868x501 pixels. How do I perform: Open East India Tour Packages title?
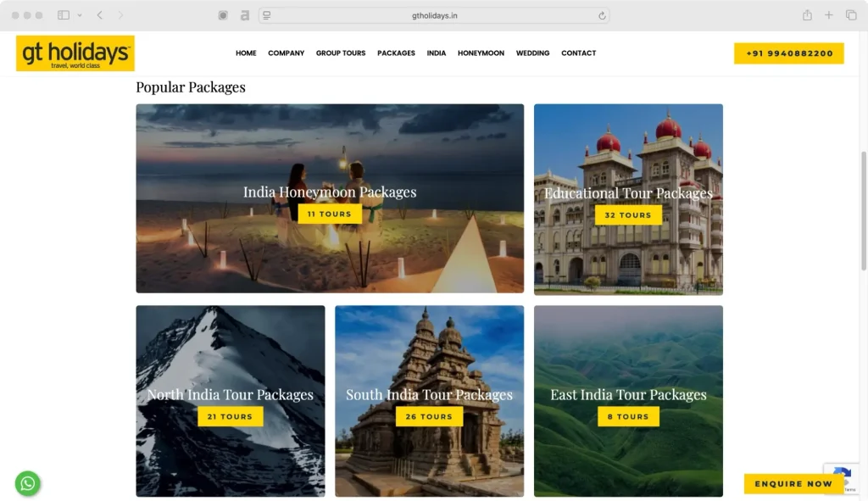[x=628, y=395]
